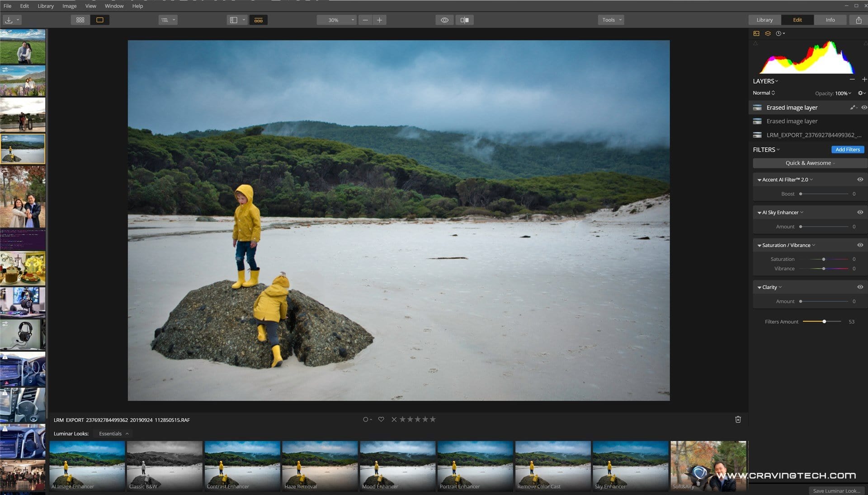Collapse the LAYERS section header
868x495 pixels.
click(765, 81)
